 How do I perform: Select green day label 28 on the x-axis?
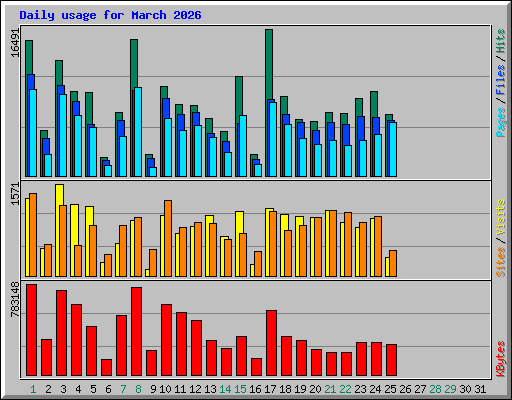tap(435, 389)
